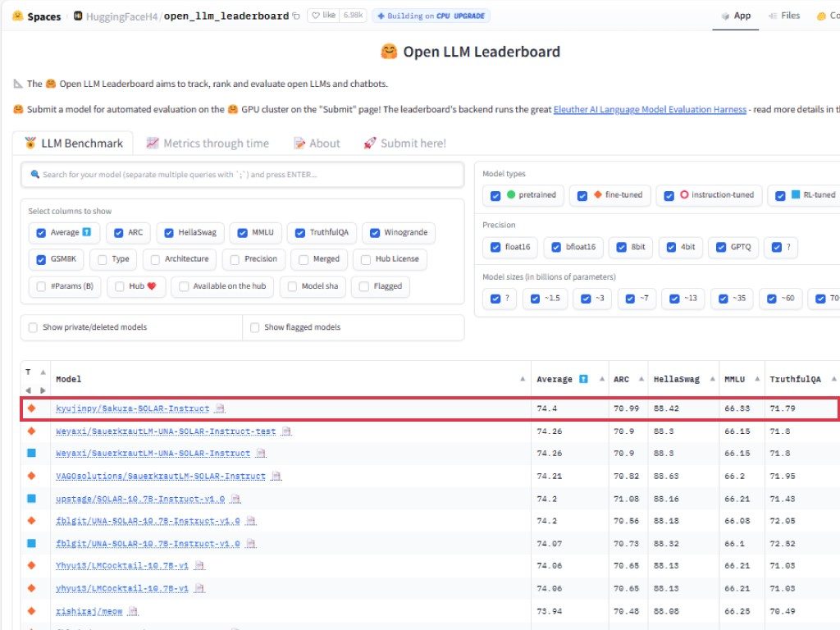
Task: Uncheck the 8bit precision filter
Action: click(622, 247)
